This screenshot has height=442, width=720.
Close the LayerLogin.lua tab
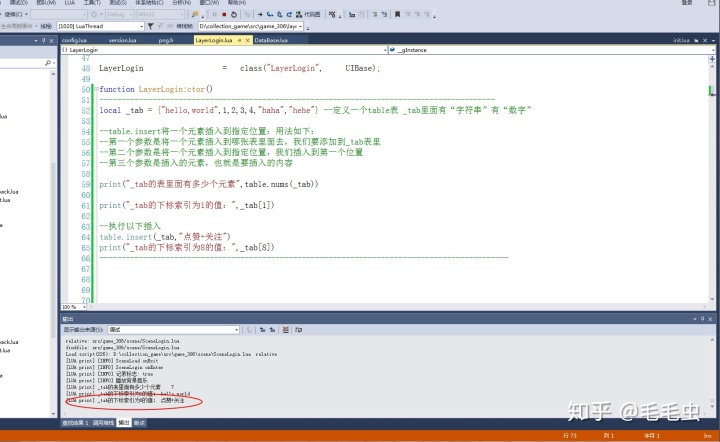point(247,40)
